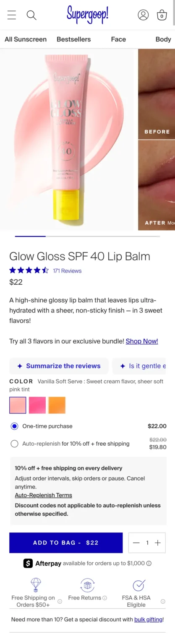Select Auto-replenish radio option
Image resolution: width=175 pixels, height=644 pixels.
[x=15, y=444]
